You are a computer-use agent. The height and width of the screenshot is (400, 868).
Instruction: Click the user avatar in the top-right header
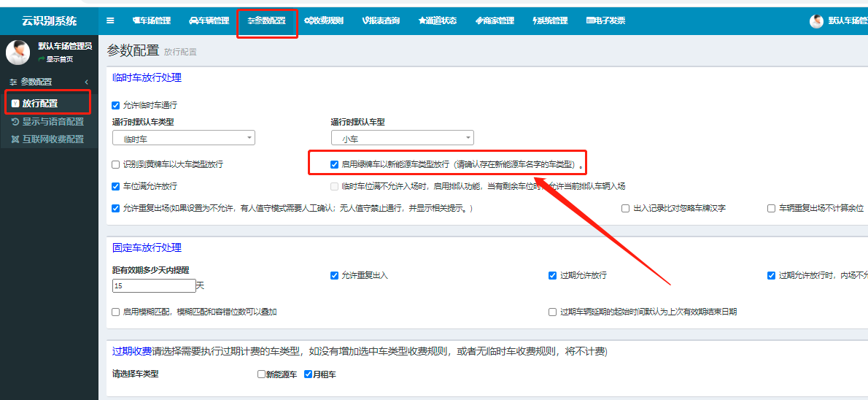pos(816,21)
